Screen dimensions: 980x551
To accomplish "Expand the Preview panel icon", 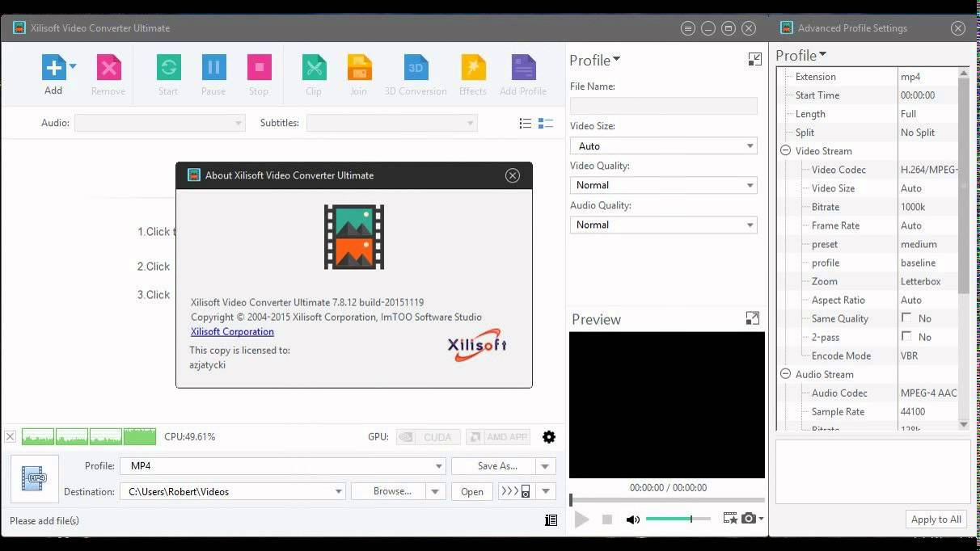I will (752, 318).
